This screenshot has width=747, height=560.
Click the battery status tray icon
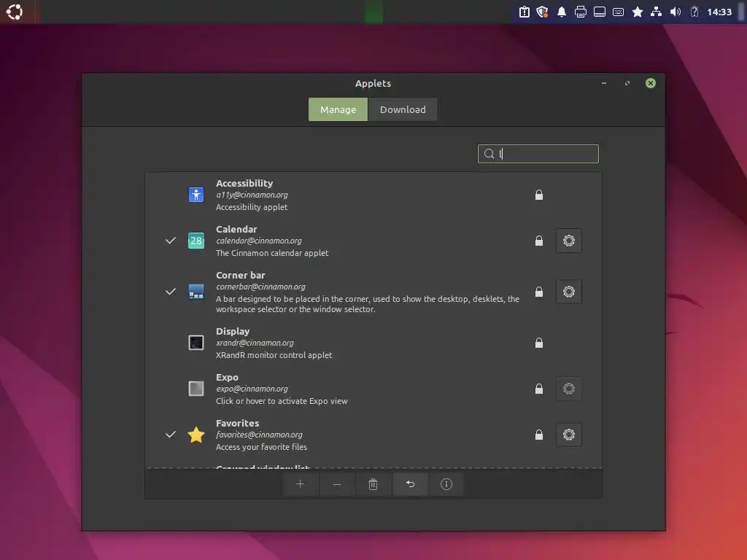(x=694, y=12)
